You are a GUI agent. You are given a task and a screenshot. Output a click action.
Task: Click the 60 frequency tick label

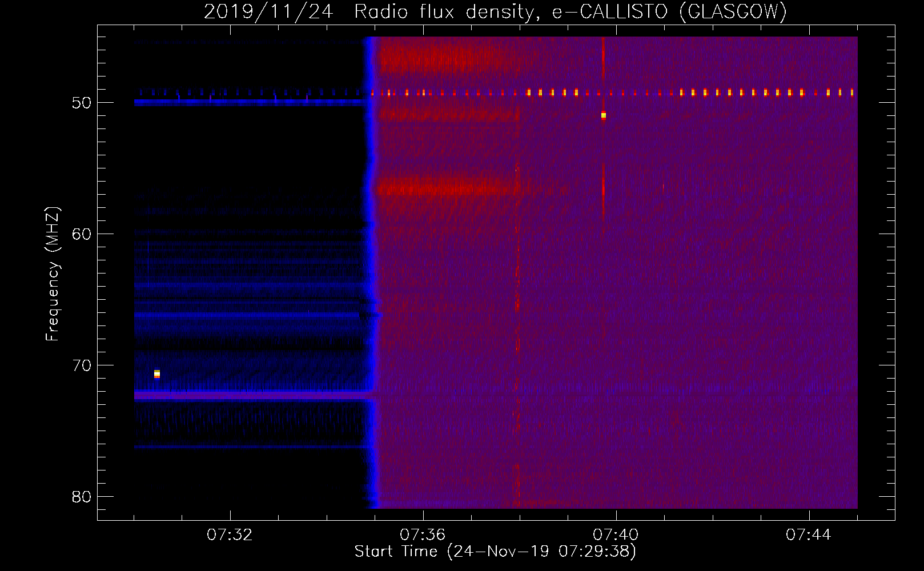click(x=82, y=234)
